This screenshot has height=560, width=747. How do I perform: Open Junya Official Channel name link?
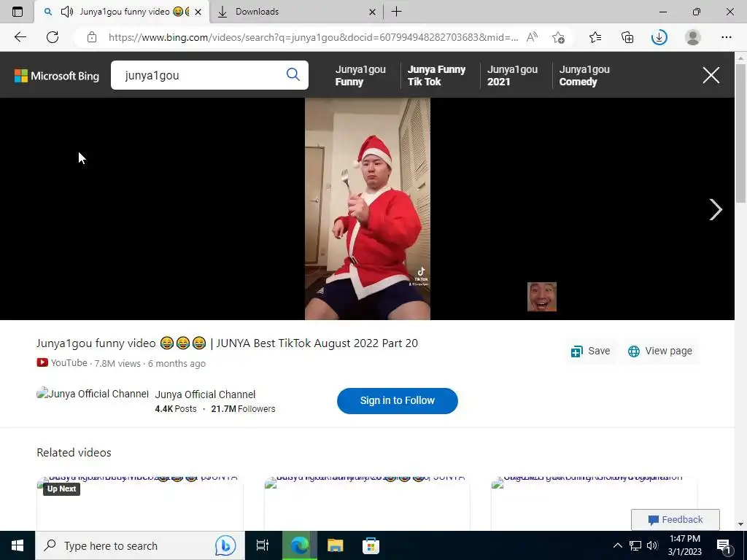click(x=205, y=394)
